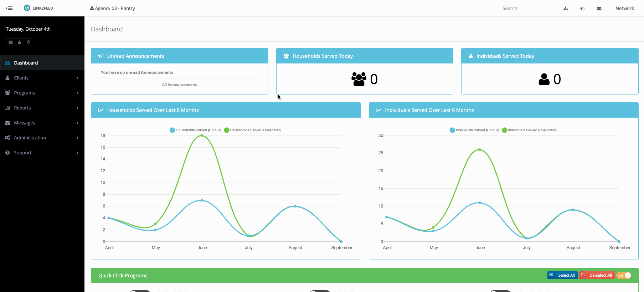Click the Search input field
Viewport: 644px width, 292px height.
click(x=524, y=8)
